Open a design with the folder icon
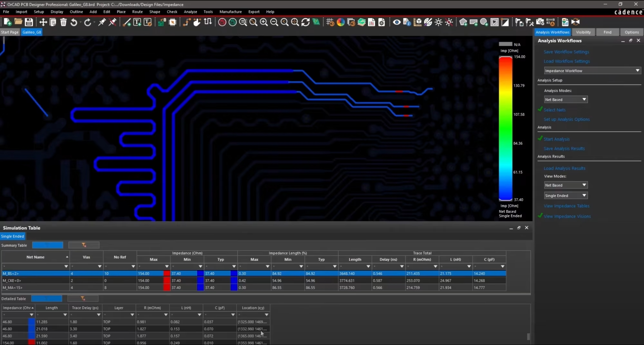This screenshot has width=644, height=345. click(x=18, y=22)
